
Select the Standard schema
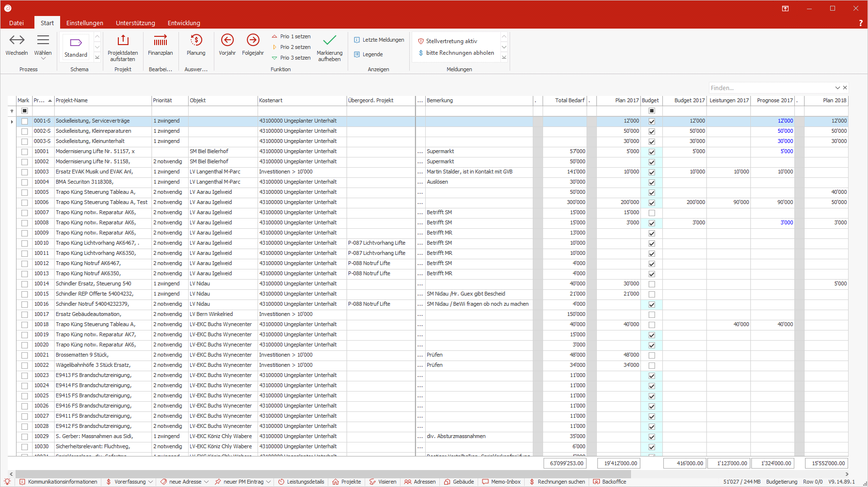click(76, 47)
